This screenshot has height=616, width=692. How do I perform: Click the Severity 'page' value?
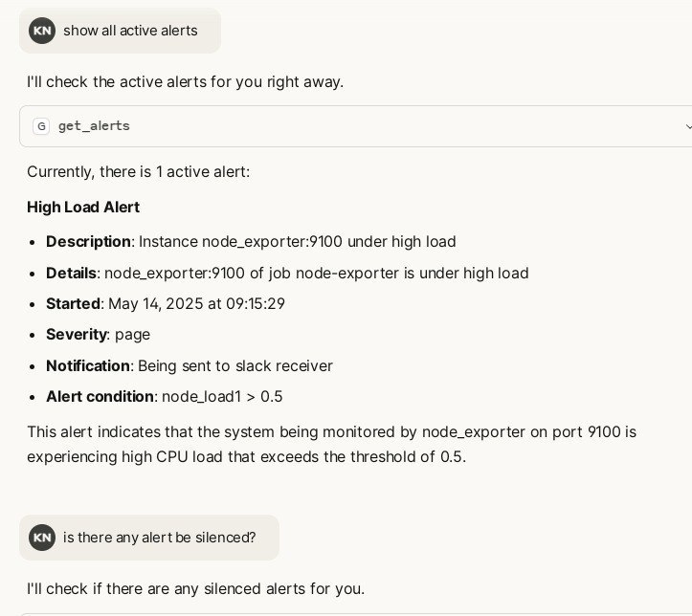132,334
